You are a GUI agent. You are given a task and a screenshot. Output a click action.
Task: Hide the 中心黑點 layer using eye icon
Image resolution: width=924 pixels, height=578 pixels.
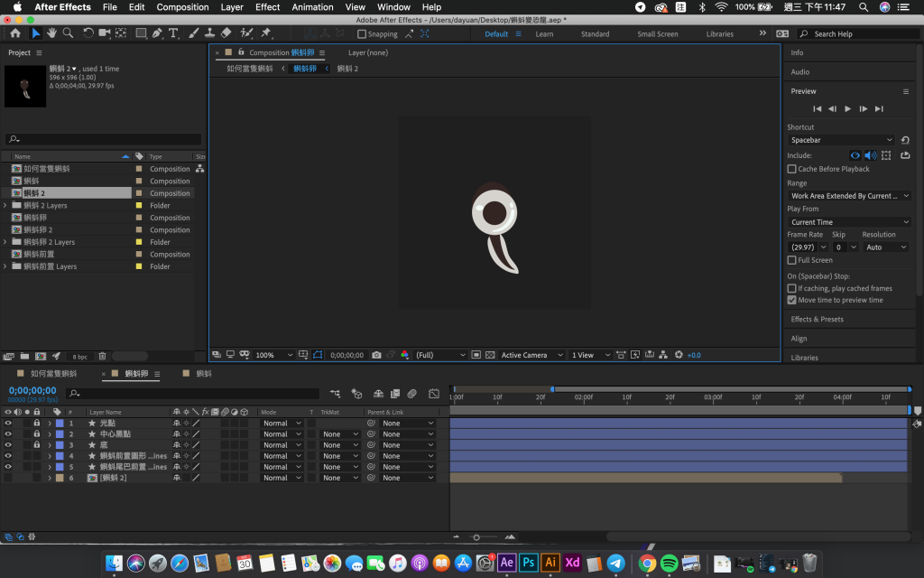click(8, 434)
